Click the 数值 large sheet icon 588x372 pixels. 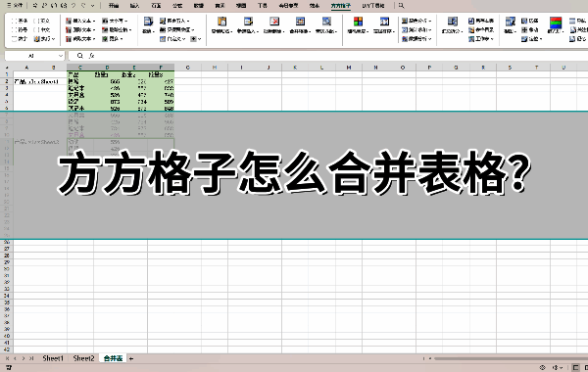pyautogui.click(x=148, y=22)
